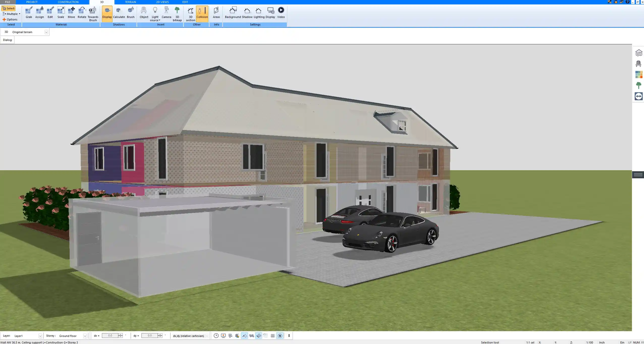The image size is (644, 344).
Task: Toggle the grid display in the status bar
Action: pyautogui.click(x=272, y=336)
